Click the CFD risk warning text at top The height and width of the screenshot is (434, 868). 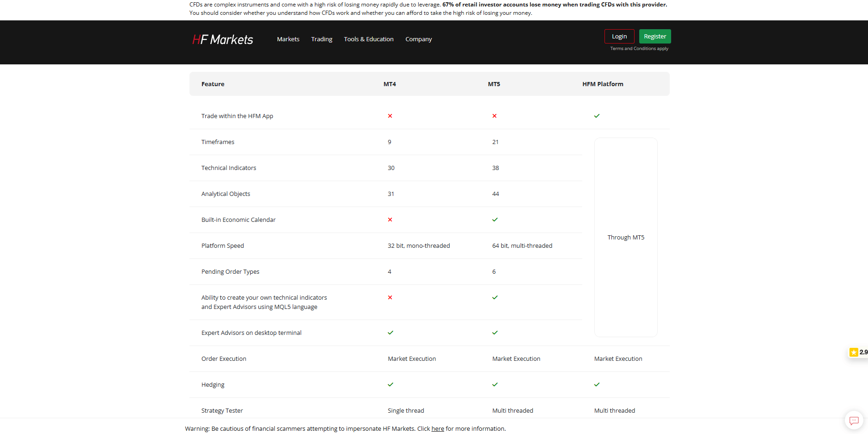pyautogui.click(x=428, y=9)
